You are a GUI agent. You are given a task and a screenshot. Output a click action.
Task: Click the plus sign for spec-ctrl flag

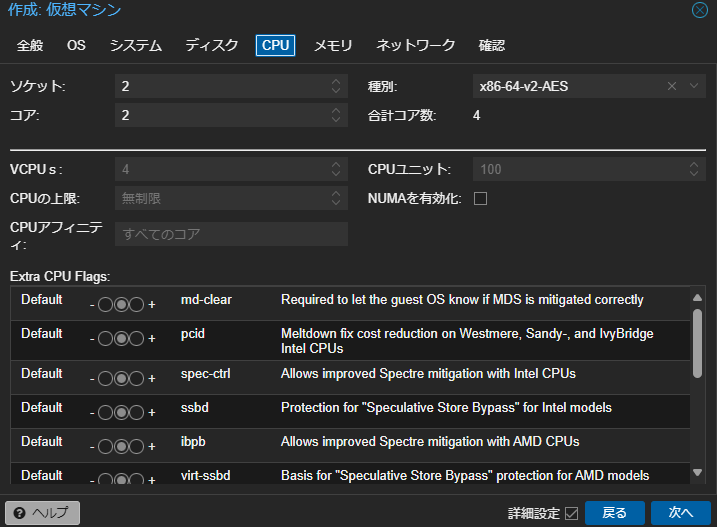coord(152,379)
